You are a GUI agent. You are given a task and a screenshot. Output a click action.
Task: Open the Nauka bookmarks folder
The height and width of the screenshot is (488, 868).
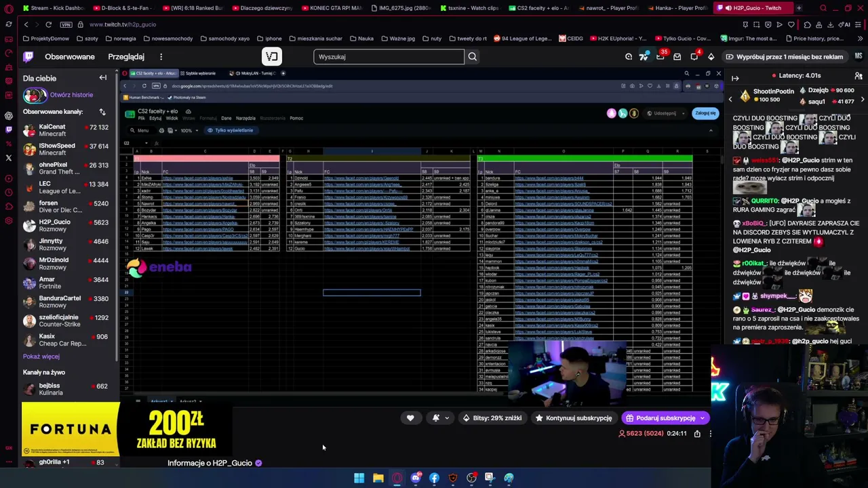[361, 39]
